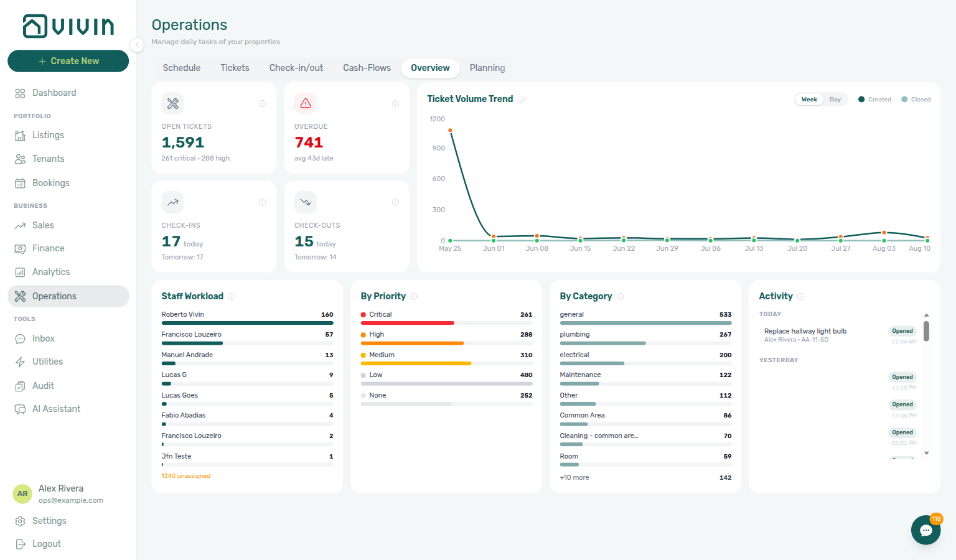Click the Create New button

[x=68, y=61]
